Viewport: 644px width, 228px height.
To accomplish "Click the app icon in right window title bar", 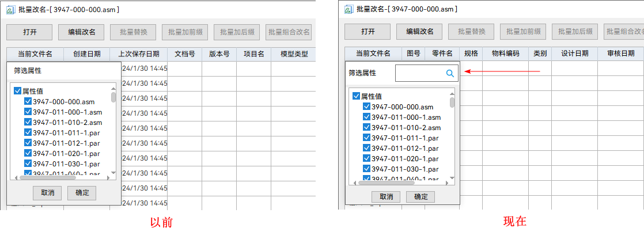I will pyautogui.click(x=348, y=9).
